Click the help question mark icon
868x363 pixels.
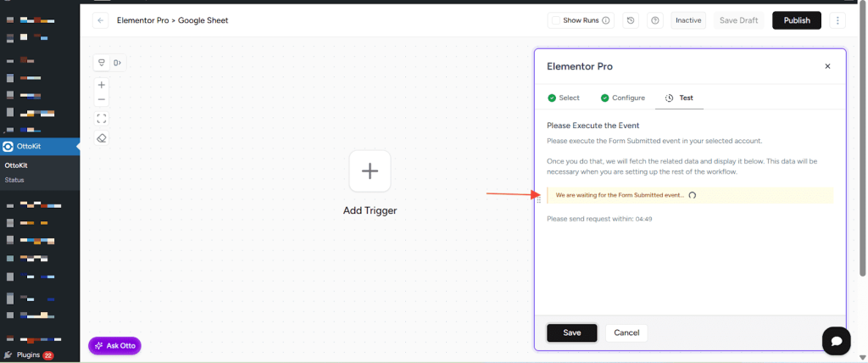655,20
